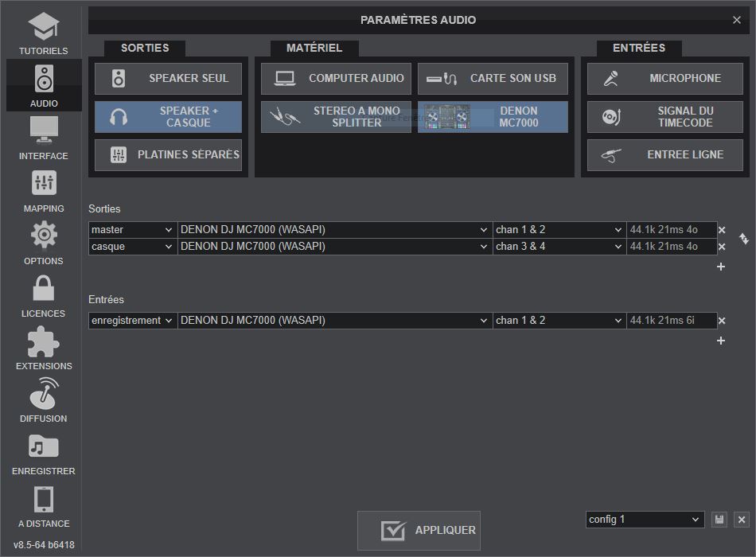Open the enregistrement input type dropdown
Image resolution: width=756 pixels, height=557 pixels.
133,320
